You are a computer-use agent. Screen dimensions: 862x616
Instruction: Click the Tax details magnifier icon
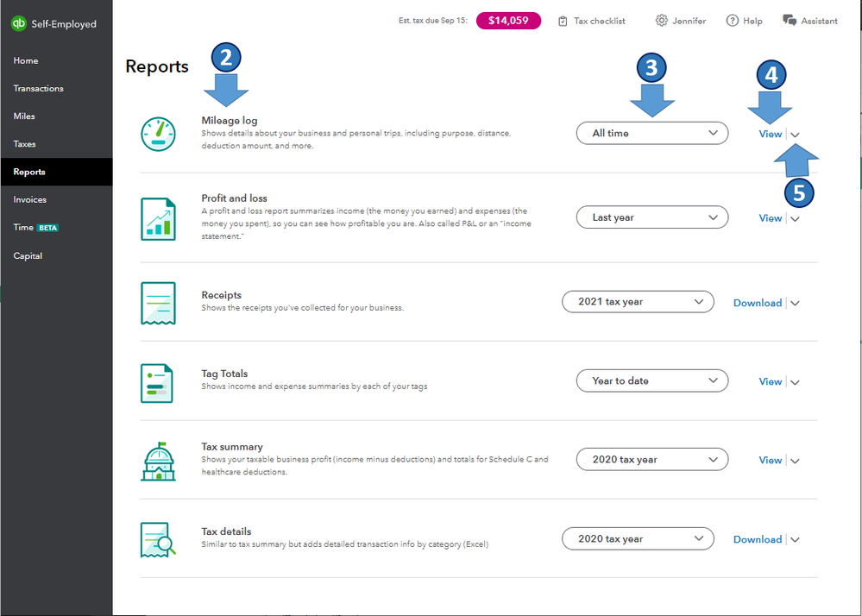[158, 539]
